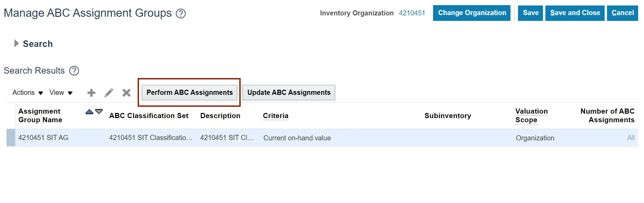Expand the Search section
This screenshot has width=644, height=203.
[x=16, y=43]
